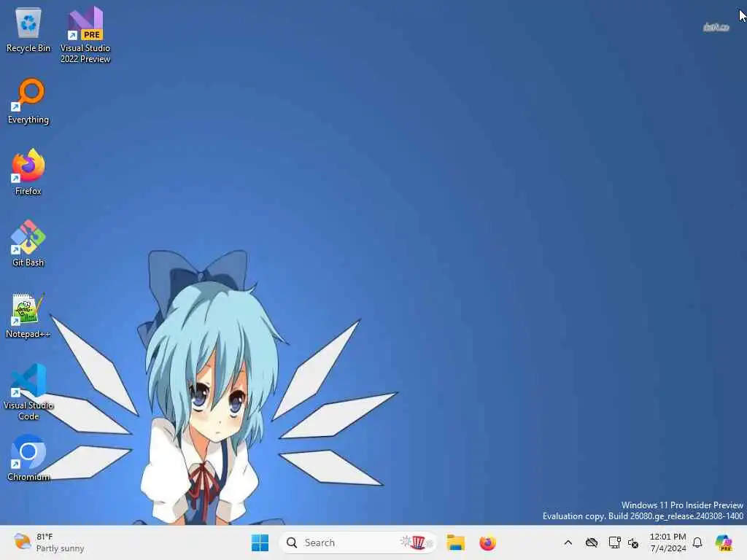Open the Windows Start menu
This screenshot has width=747, height=560.
tap(260, 542)
